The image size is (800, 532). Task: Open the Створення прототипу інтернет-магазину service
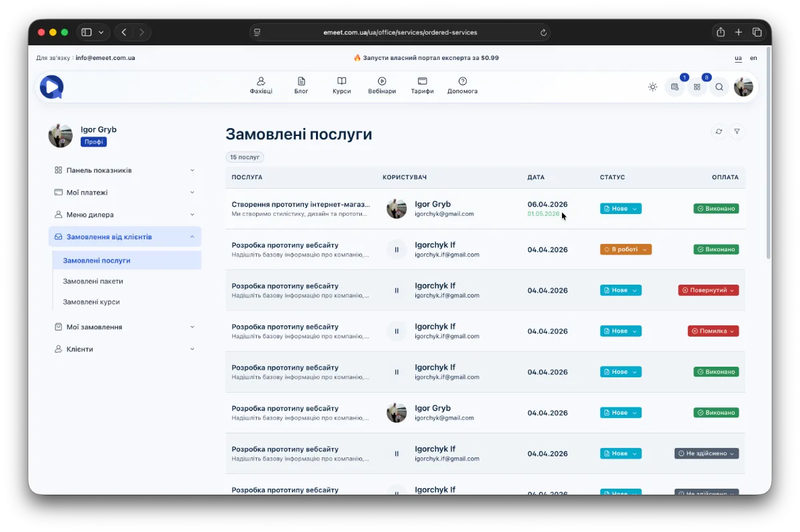tap(301, 204)
